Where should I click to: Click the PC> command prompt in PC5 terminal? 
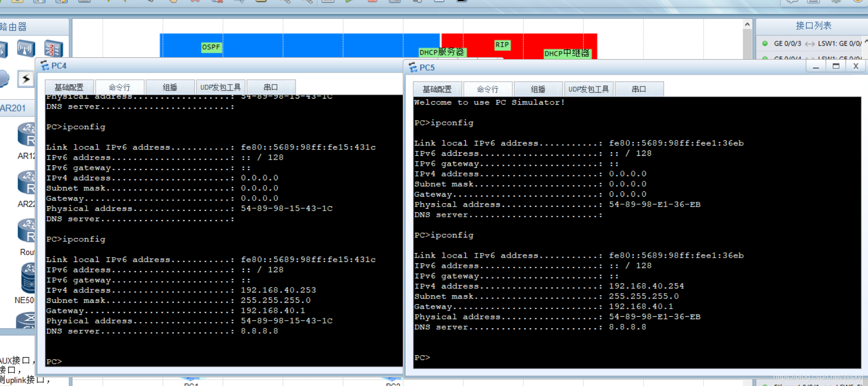[x=422, y=358]
